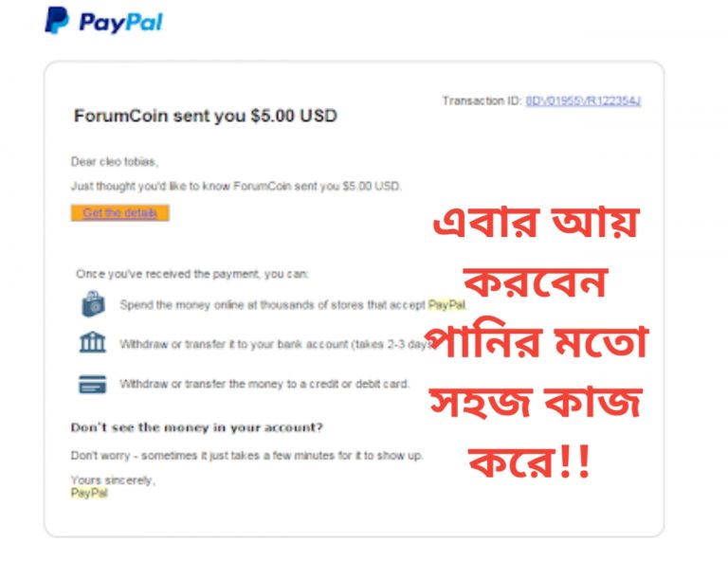Click 'Withdraw or transfer the money to a credit' line
This screenshot has height=561, width=728.
(264, 384)
